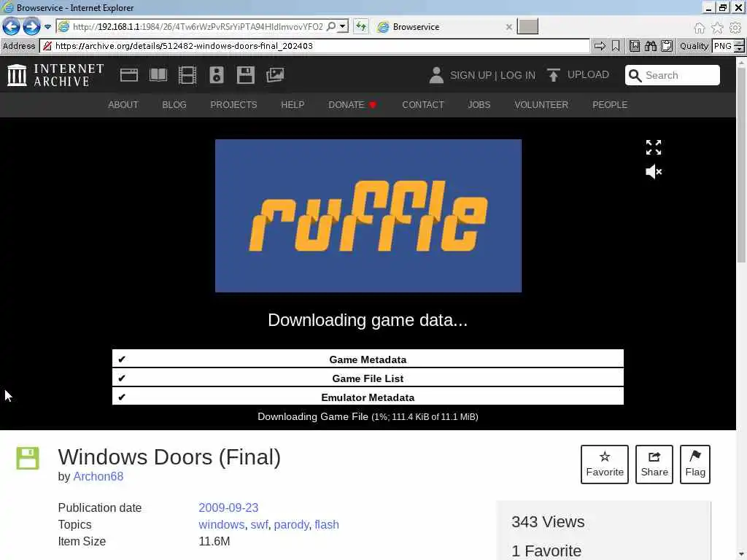Open IE Favorites star
The height and width of the screenshot is (560, 747).
pyautogui.click(x=717, y=28)
